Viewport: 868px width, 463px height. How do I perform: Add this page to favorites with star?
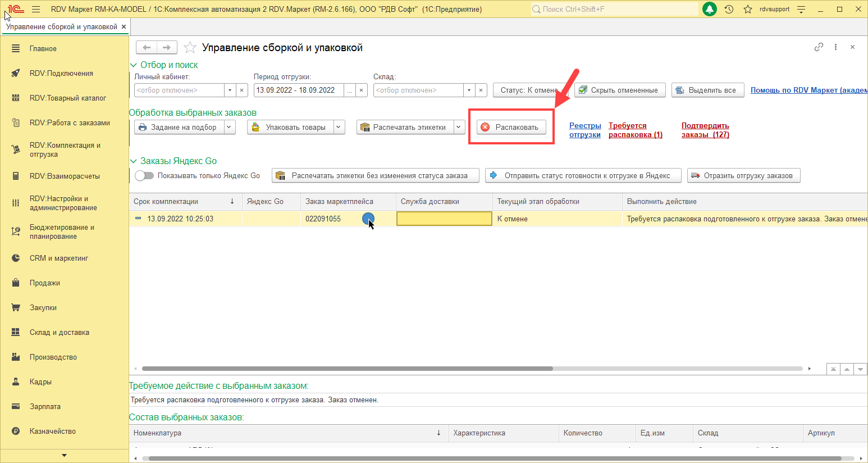190,48
